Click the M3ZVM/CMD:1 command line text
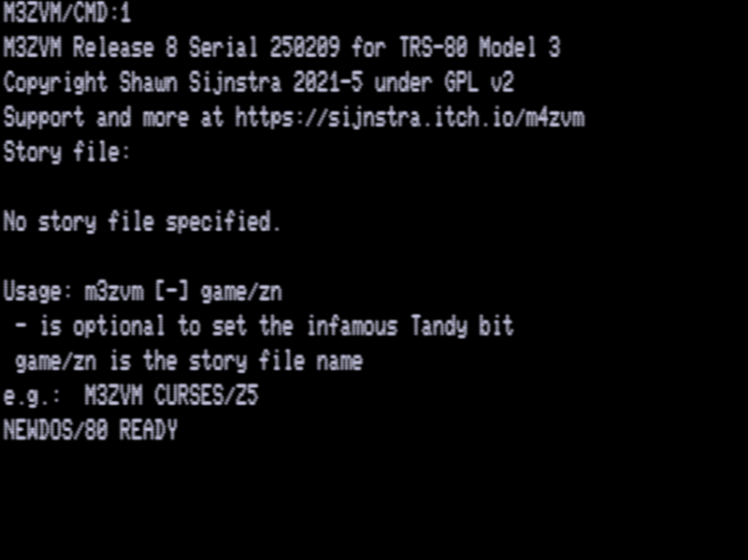Viewport: 748px width, 560px height. click(66, 13)
